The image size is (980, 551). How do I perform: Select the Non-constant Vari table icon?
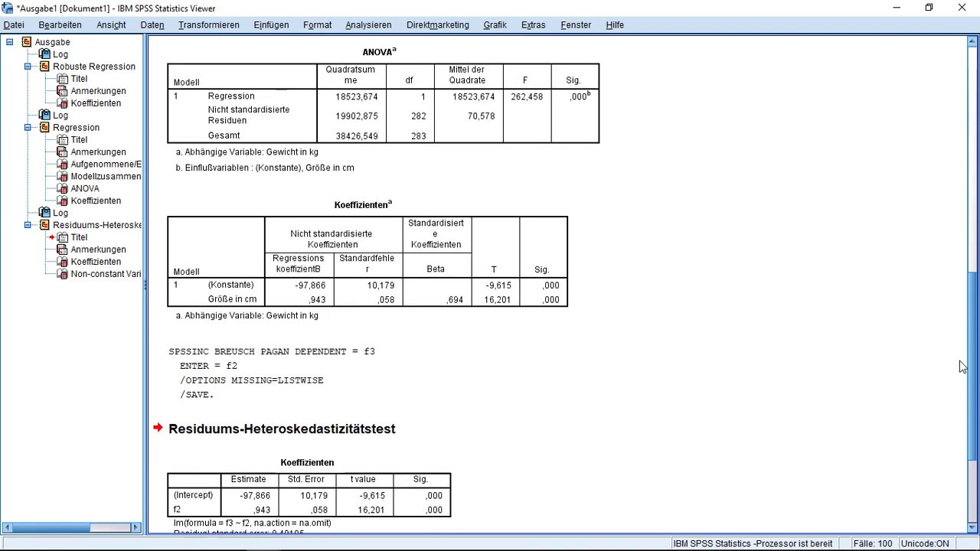[63, 274]
